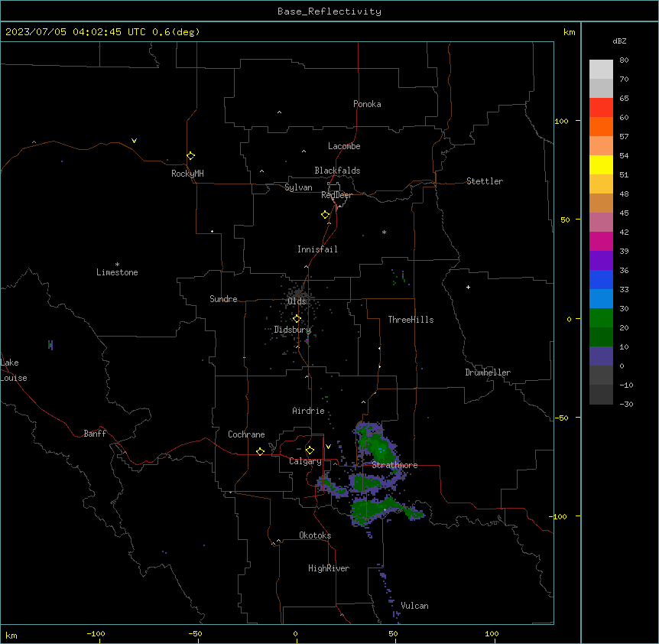Select the Innisfail label

coord(317,249)
